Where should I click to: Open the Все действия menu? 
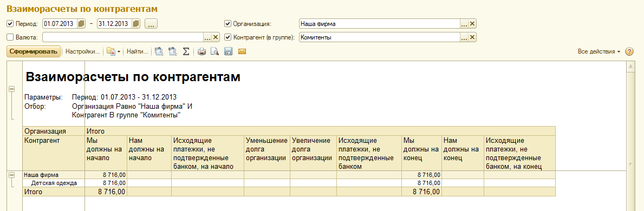coord(599,52)
